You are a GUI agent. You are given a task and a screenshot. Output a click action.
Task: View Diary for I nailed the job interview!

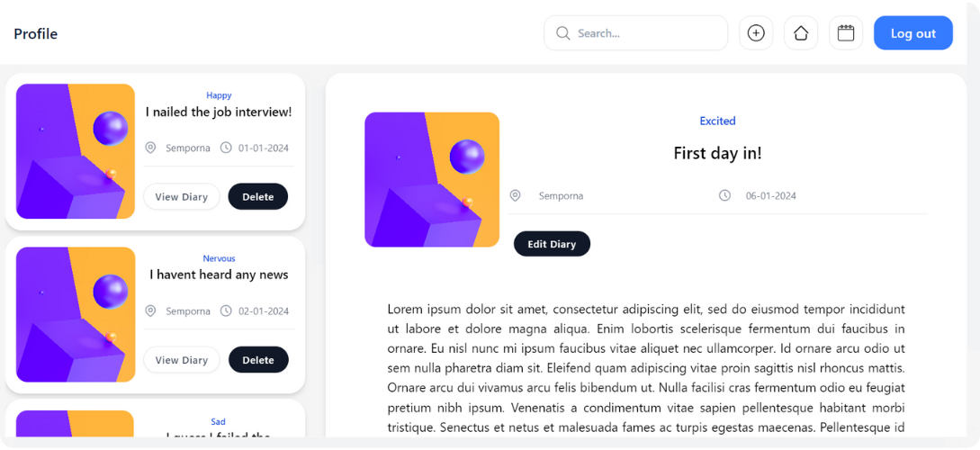click(x=181, y=197)
